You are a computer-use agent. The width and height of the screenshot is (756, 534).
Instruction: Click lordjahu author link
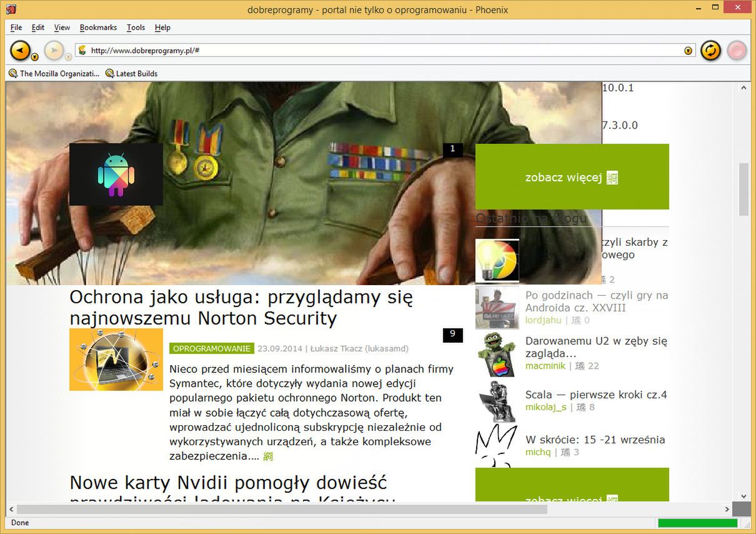click(544, 320)
